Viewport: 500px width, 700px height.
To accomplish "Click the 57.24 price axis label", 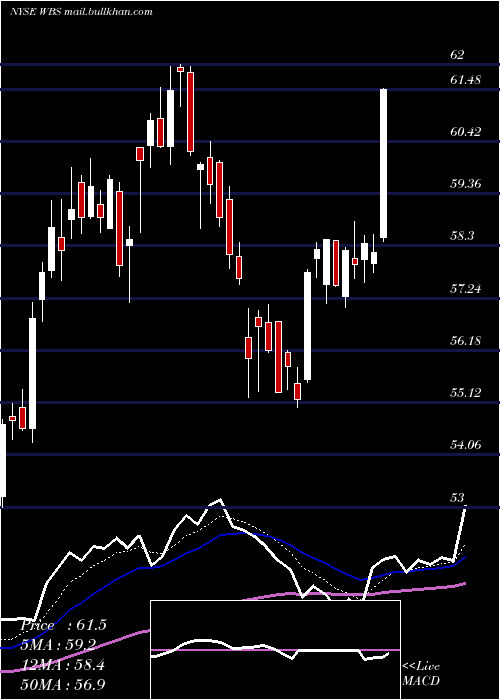I will [466, 288].
